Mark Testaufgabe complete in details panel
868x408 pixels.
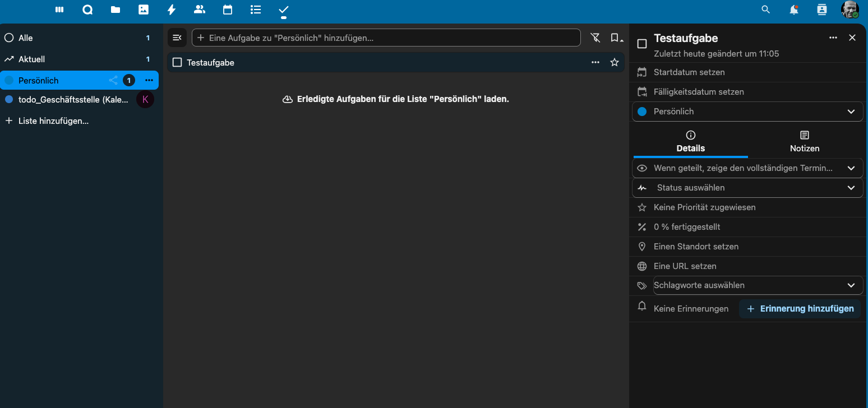[642, 44]
